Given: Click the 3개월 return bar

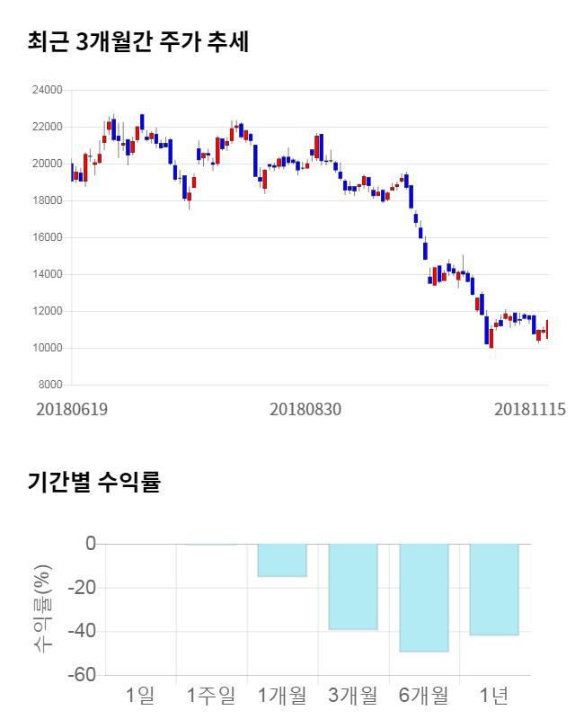Looking at the screenshot, I should 353,586.
